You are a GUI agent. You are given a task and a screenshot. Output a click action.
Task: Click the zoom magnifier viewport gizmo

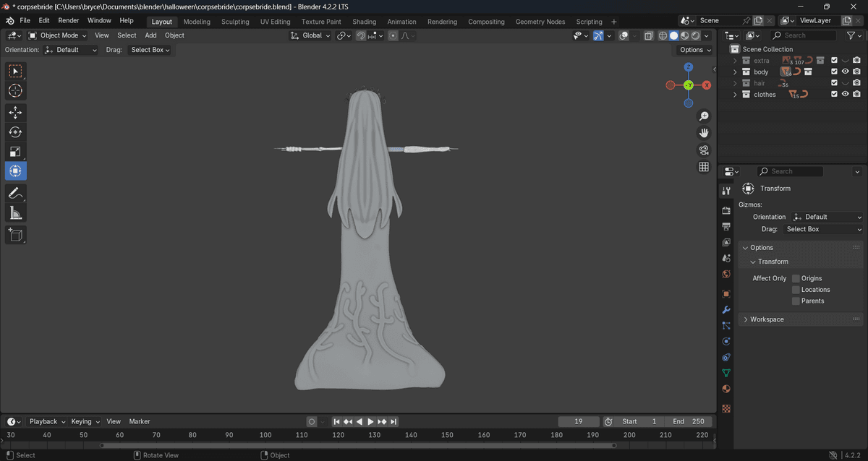(703, 116)
